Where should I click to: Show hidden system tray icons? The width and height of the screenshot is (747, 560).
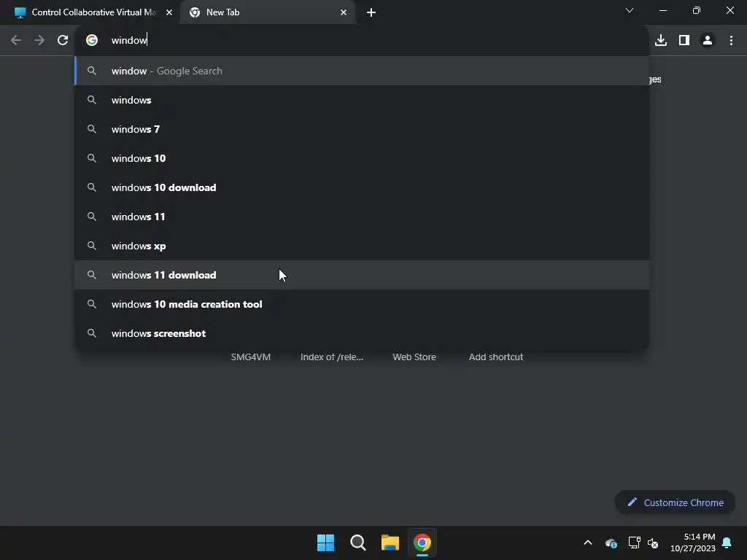point(588,542)
